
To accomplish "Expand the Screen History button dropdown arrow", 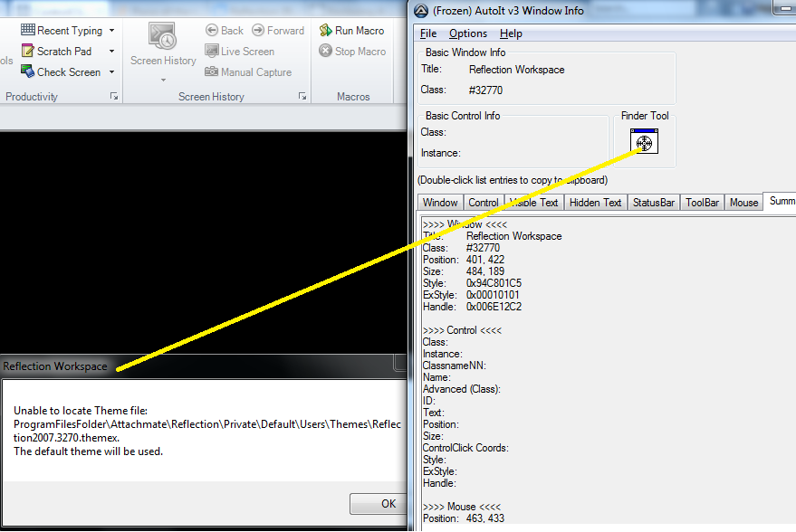I will tap(164, 80).
